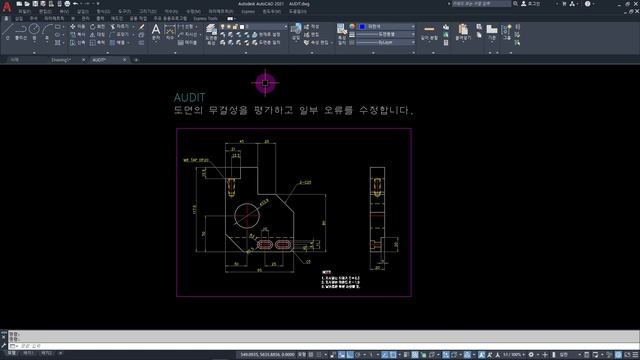Click the Erase tool icon
640x360 pixels.
(141, 27)
